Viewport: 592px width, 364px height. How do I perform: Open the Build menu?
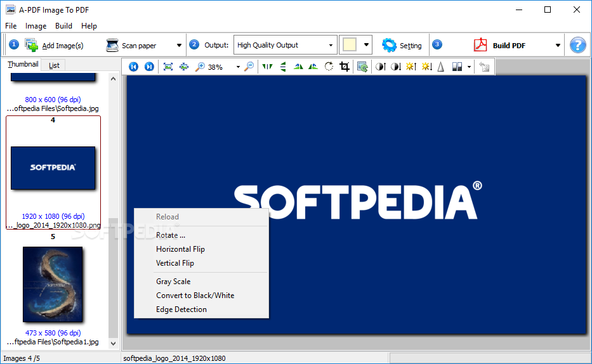tap(63, 26)
